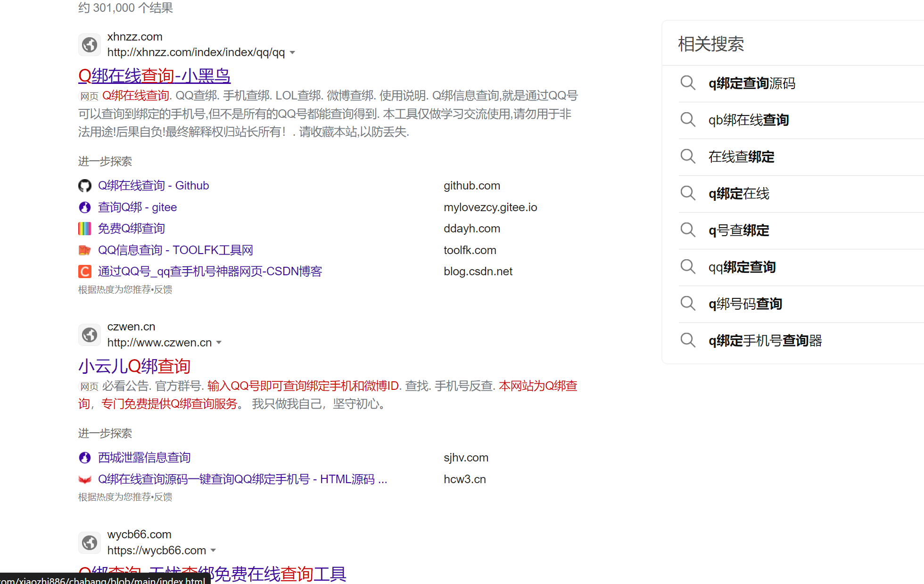924x584 pixels.
Task: Click the 约 301,000 个结果 result count
Action: [125, 8]
